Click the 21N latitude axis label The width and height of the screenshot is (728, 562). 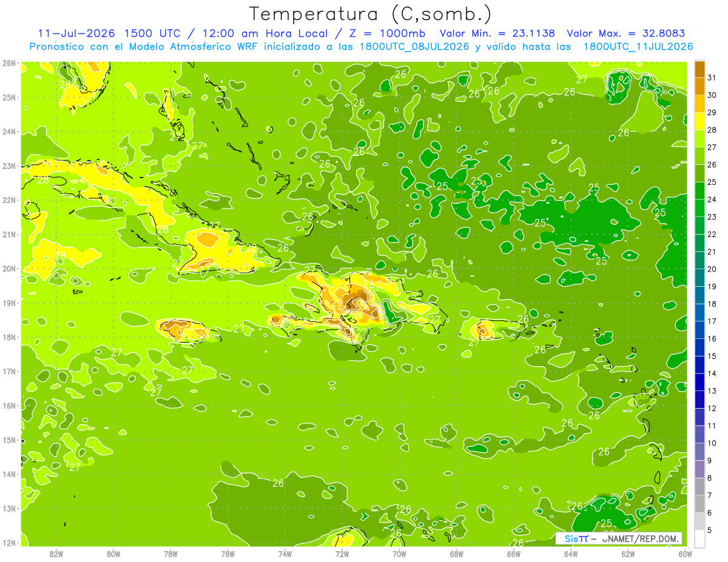(9, 234)
